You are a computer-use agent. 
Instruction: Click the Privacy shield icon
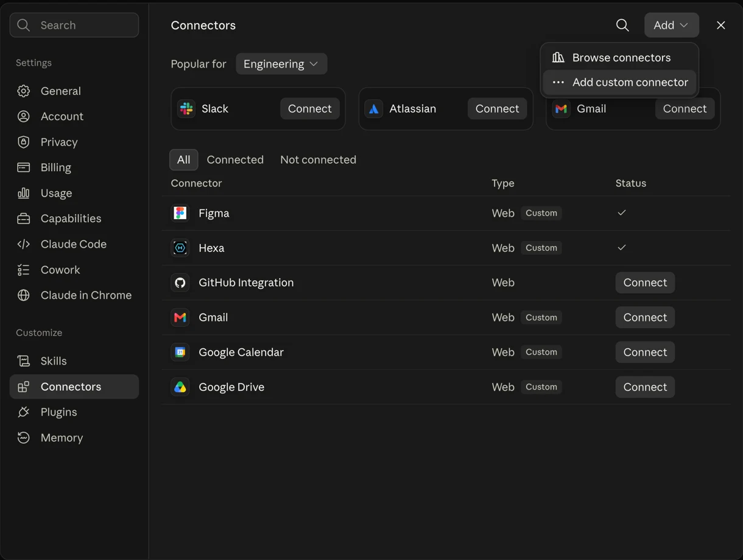(24, 142)
